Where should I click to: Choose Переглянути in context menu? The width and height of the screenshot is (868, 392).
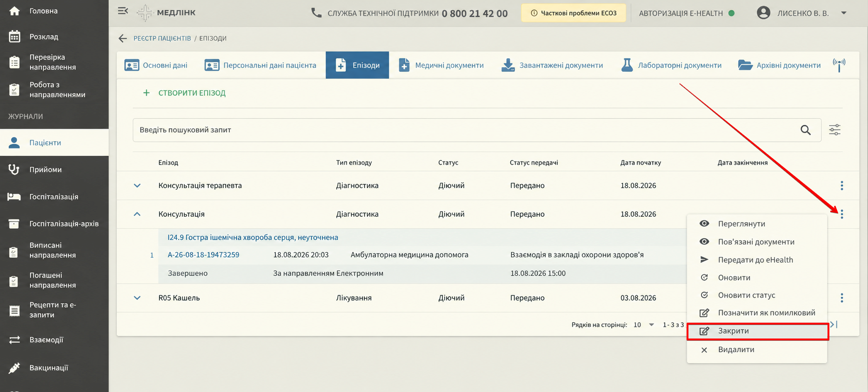[x=757, y=224]
